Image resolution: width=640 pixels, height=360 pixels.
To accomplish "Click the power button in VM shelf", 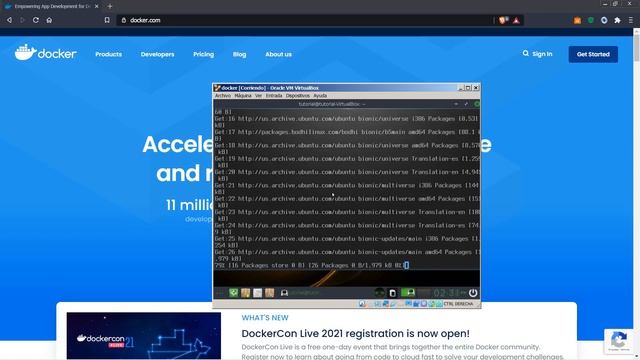I will [473, 293].
